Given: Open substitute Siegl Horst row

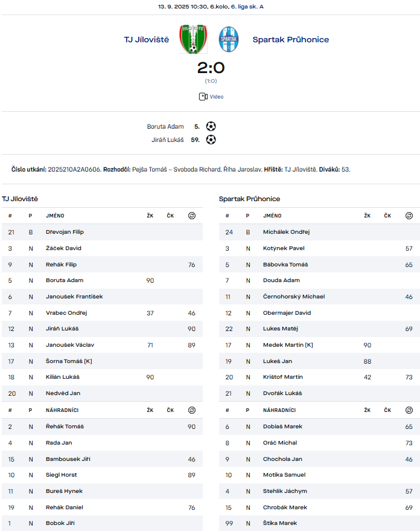Looking at the screenshot, I should point(62,475).
